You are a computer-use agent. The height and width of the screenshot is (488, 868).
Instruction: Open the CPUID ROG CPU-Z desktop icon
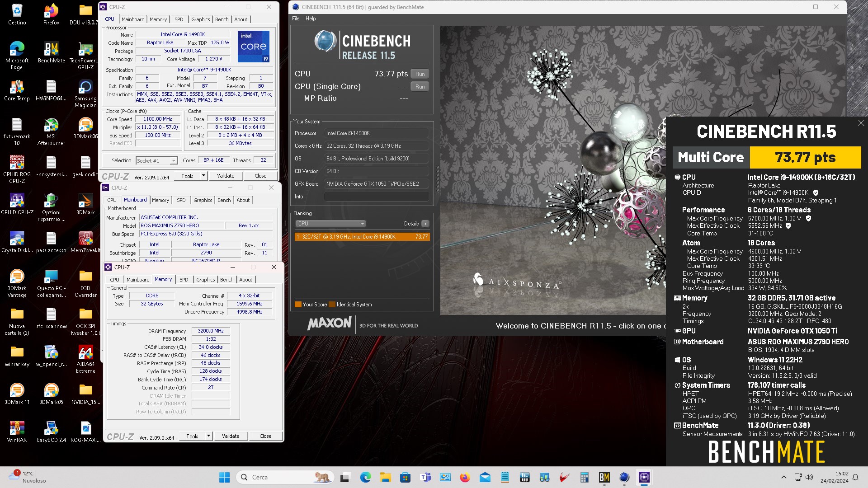point(17,169)
